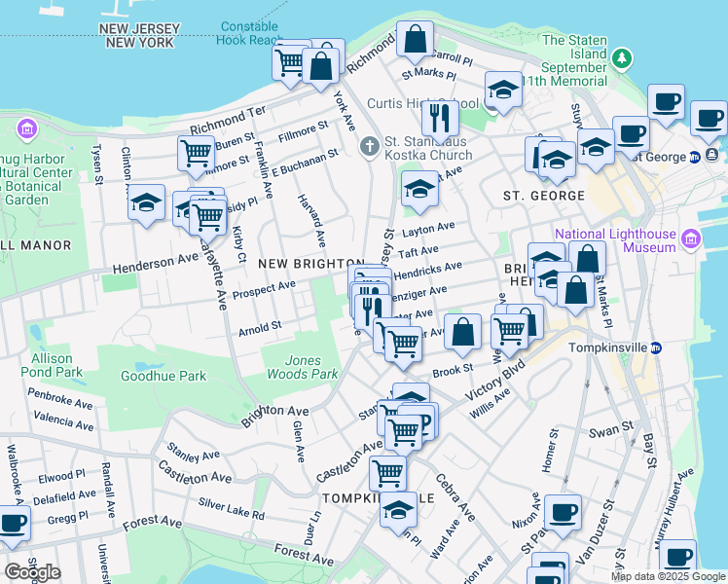Click the shopping cart marker on Lafayette Ave

click(208, 218)
